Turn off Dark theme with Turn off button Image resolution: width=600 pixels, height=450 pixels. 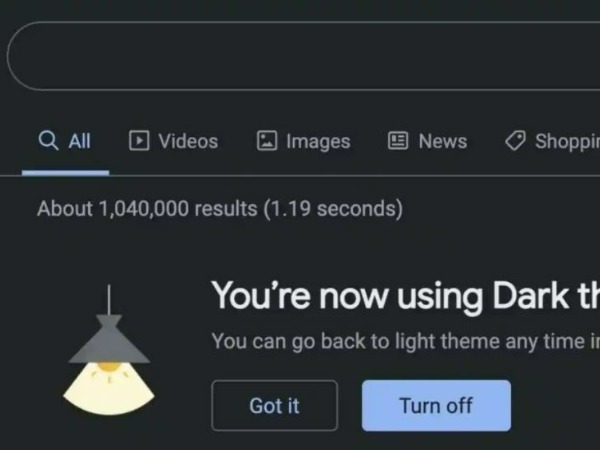click(x=436, y=406)
